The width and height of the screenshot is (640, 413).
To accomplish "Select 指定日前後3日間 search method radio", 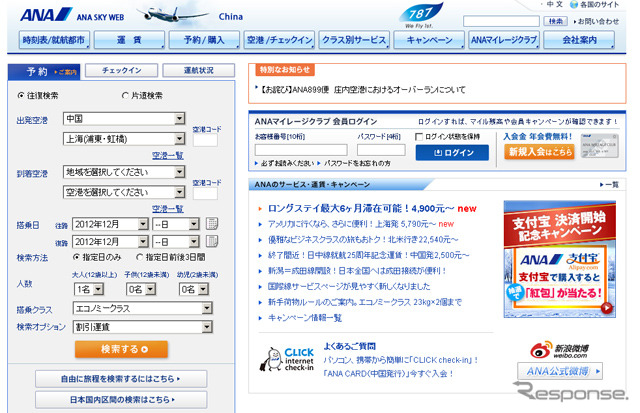I will pyautogui.click(x=140, y=257).
